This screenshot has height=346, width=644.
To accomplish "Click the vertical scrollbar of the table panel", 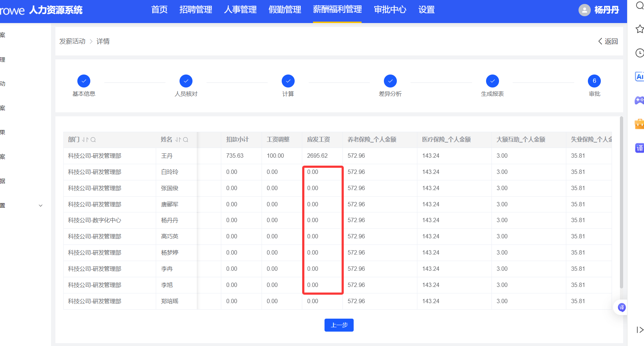I will pyautogui.click(x=621, y=202).
